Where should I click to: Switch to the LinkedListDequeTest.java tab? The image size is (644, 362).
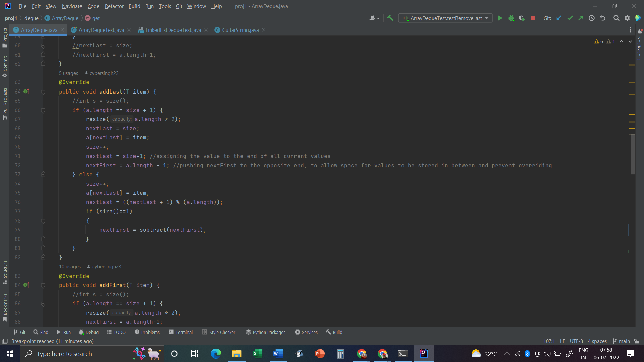pyautogui.click(x=173, y=30)
